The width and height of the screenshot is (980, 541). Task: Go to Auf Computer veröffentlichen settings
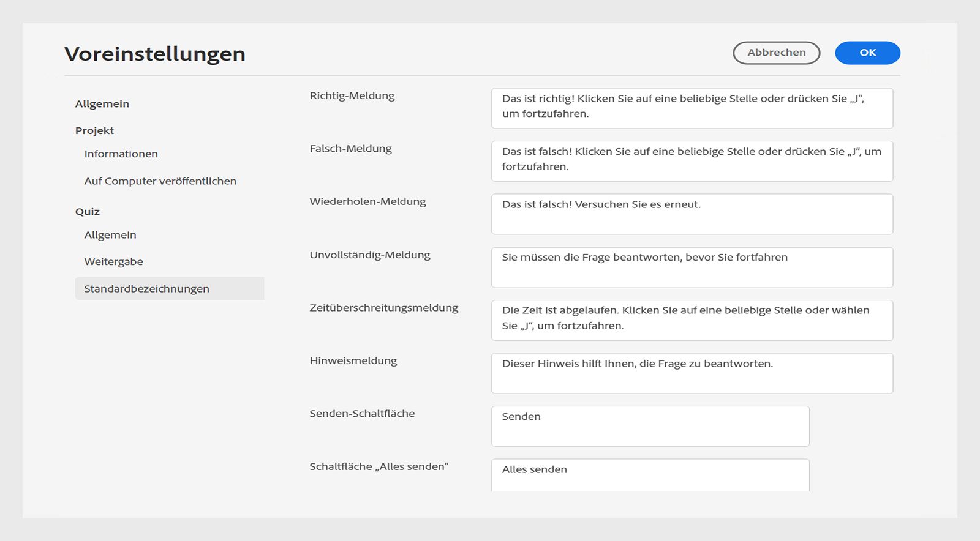pyautogui.click(x=160, y=181)
